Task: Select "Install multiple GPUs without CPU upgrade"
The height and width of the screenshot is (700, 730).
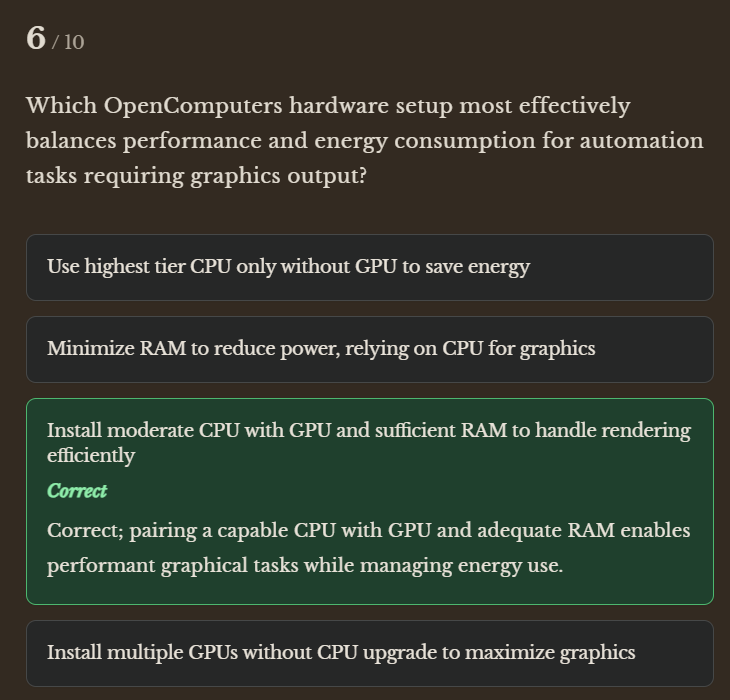Action: coord(340,653)
